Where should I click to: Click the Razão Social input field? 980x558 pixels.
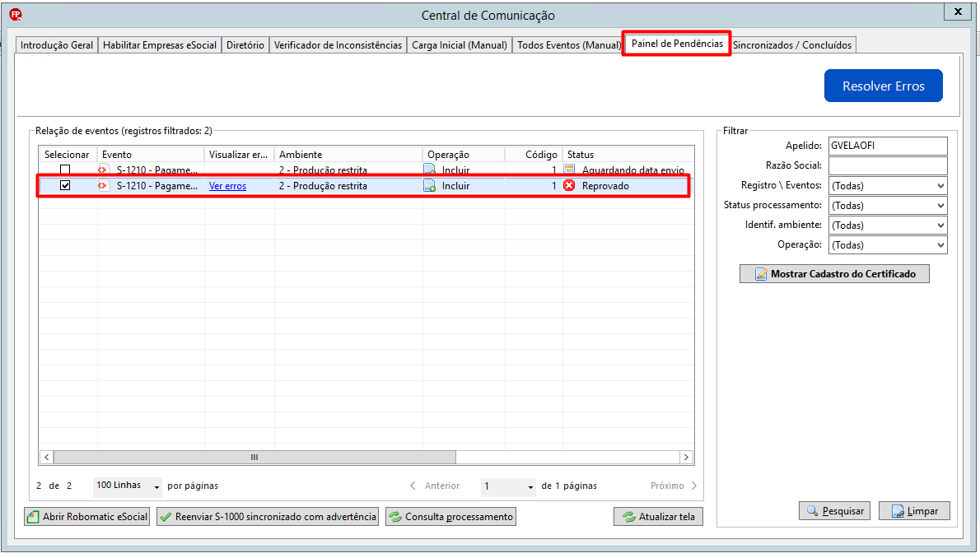(888, 165)
